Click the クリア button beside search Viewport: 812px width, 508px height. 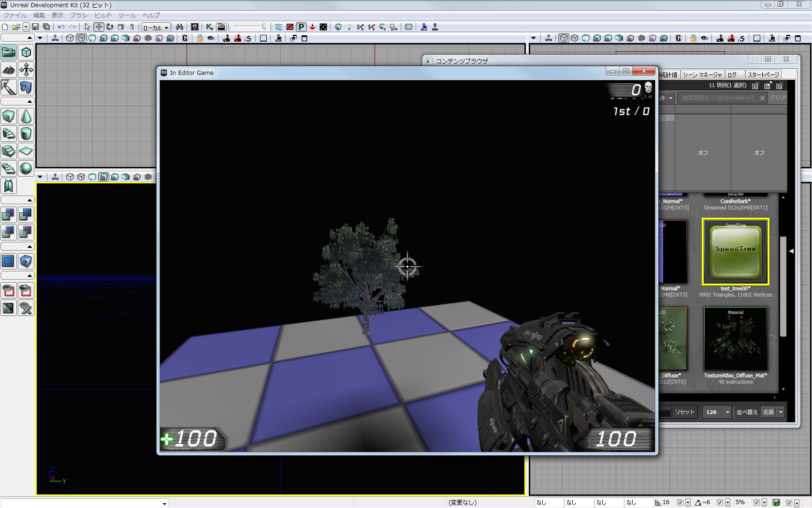click(778, 98)
